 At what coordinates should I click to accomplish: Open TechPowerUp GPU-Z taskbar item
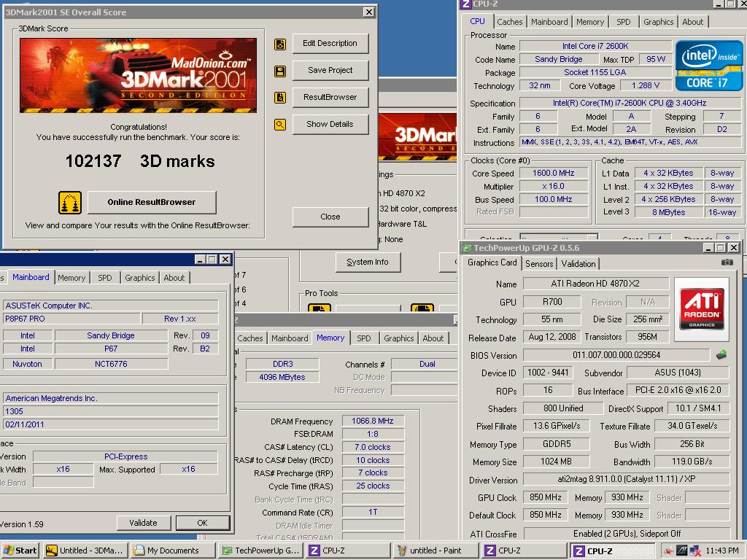(260, 551)
